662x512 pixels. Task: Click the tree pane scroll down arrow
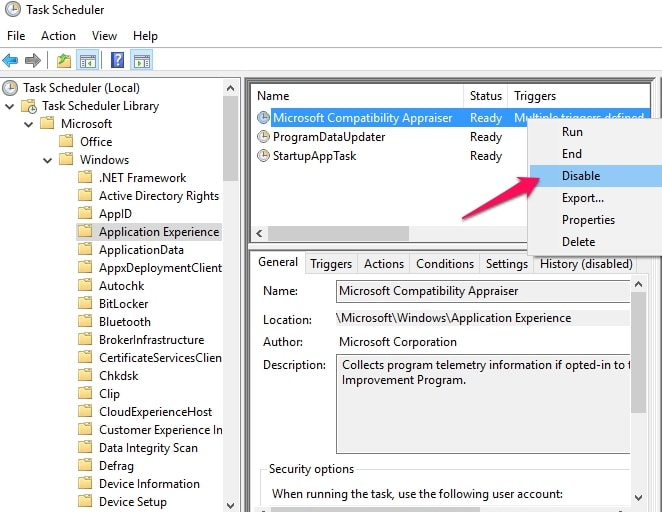point(231,505)
